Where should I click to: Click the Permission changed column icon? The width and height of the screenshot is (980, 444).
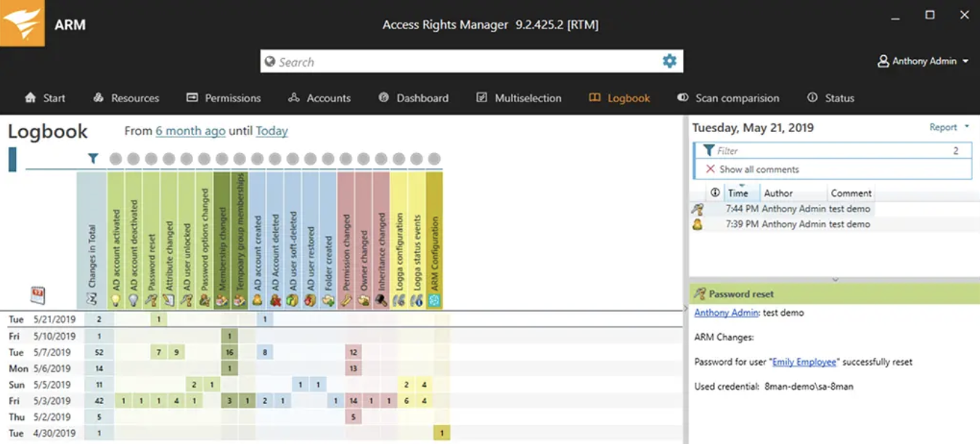click(346, 300)
